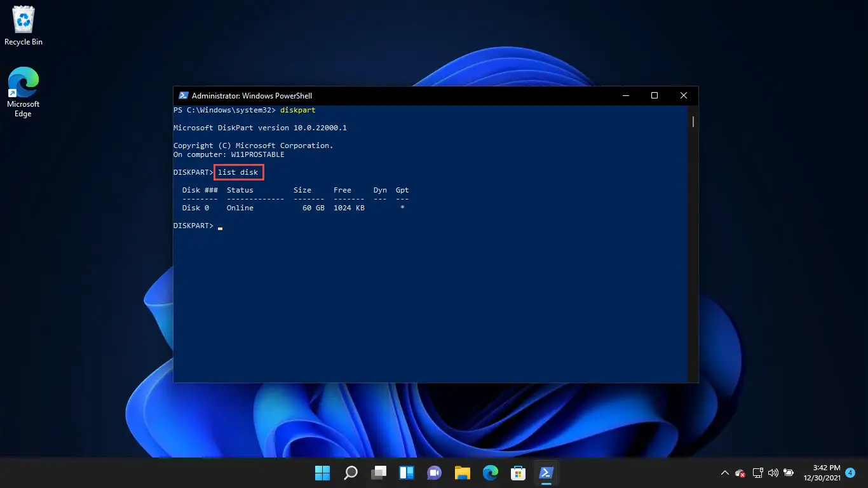Viewport: 868px width, 488px height.
Task: Open the Recycle Bin desktop icon
Action: tap(24, 26)
